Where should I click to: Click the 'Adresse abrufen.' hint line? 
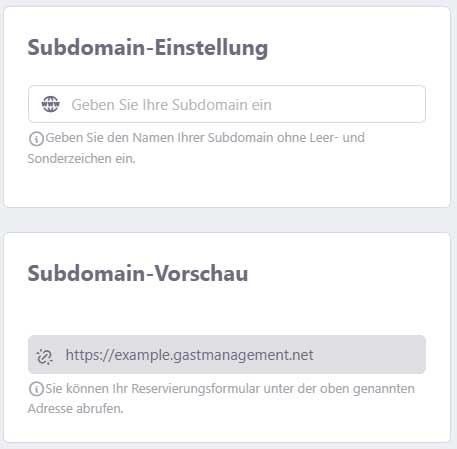pos(75,408)
